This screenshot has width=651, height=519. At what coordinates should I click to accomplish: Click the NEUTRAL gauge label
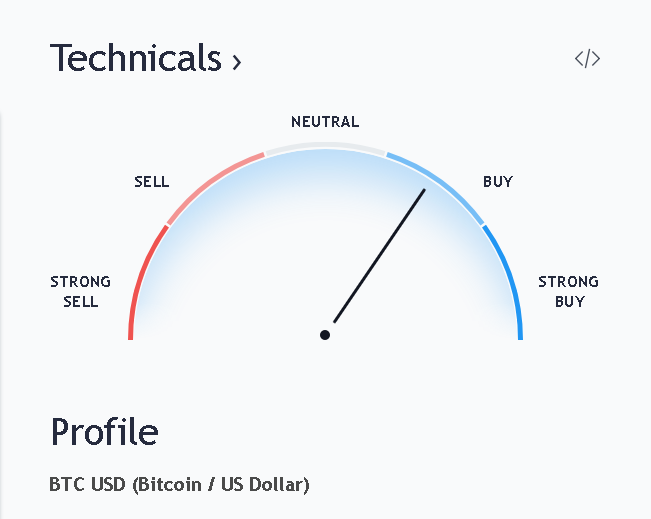(x=325, y=122)
